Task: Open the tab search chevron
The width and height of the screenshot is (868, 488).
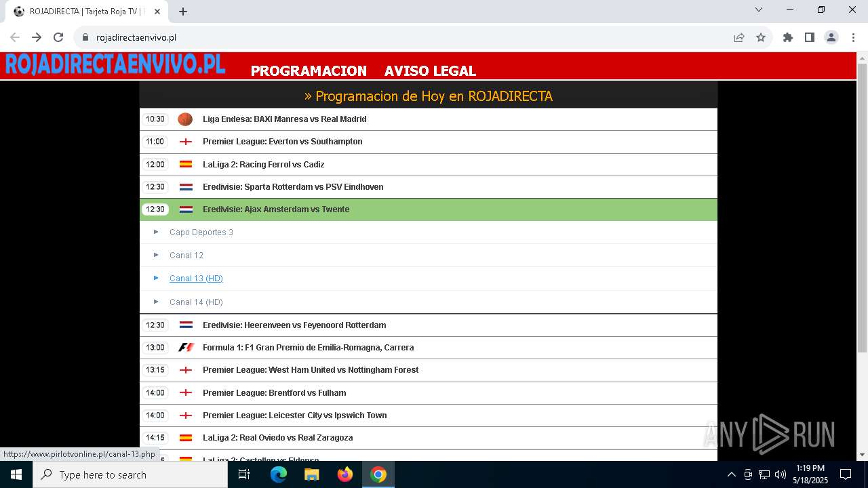Action: point(759,9)
